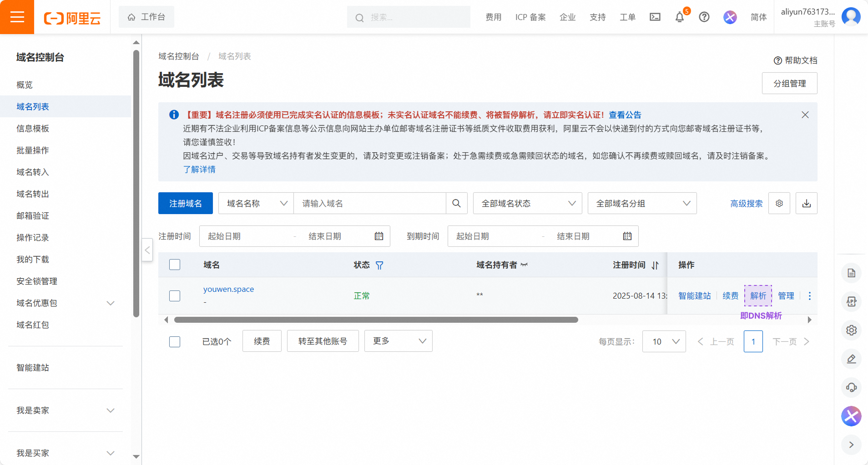Open customer service headset icon
This screenshot has height=465, width=868.
point(852,387)
